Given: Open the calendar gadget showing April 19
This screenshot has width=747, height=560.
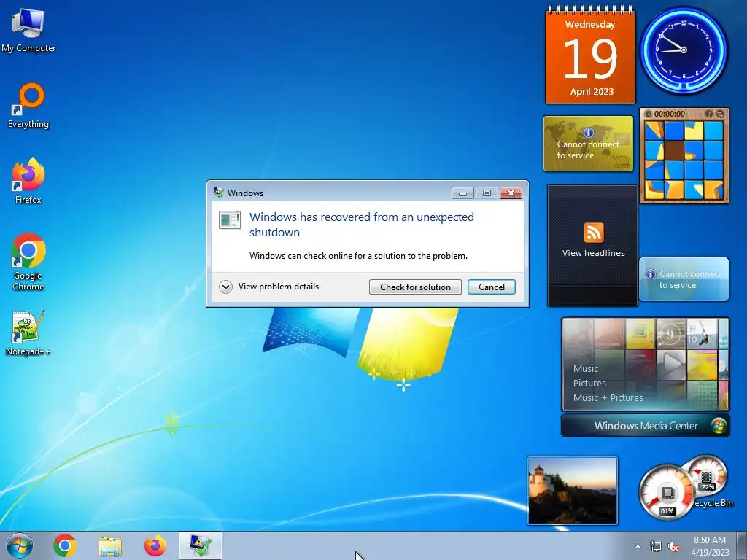Looking at the screenshot, I should (x=590, y=55).
